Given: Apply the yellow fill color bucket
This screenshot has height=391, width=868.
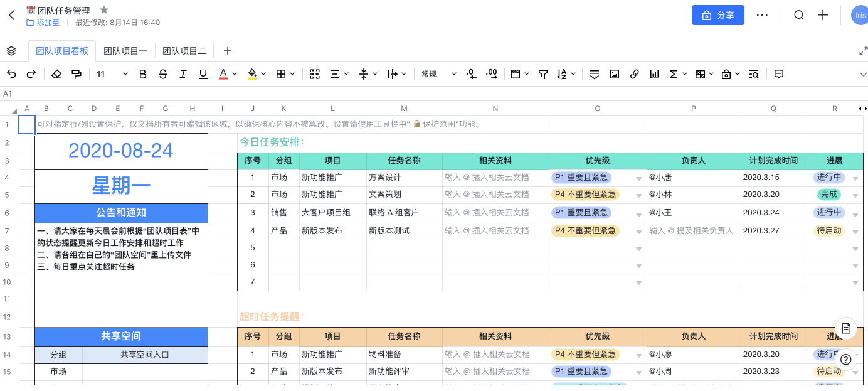Looking at the screenshot, I should pos(252,74).
